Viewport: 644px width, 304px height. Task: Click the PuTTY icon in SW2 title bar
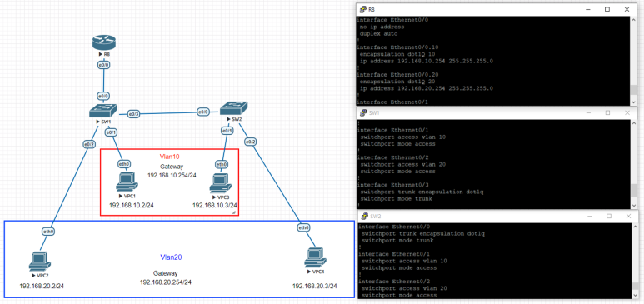click(365, 217)
